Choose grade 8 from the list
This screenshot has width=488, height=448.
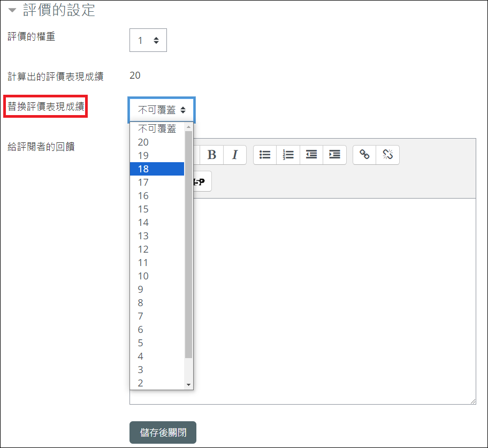point(157,302)
